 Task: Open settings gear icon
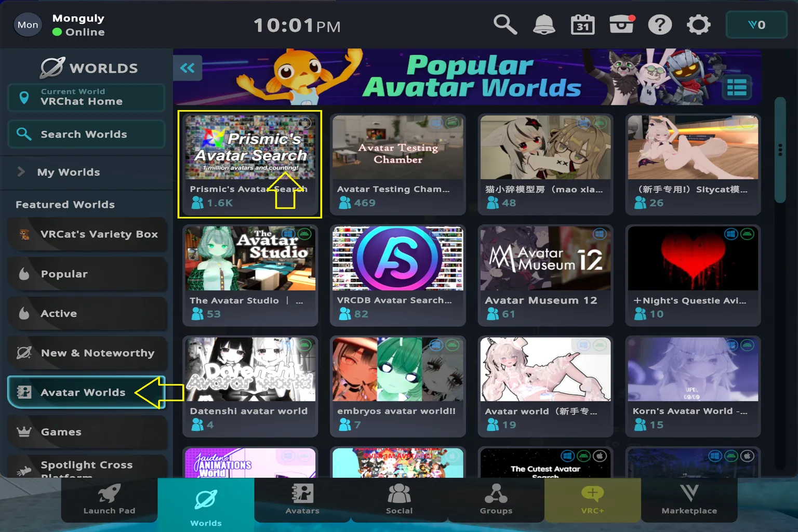(699, 24)
